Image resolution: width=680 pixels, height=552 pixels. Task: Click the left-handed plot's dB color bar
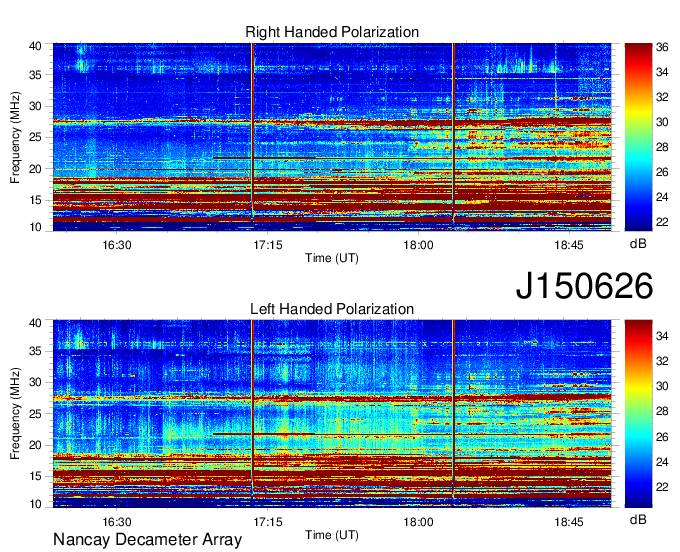(x=638, y=414)
